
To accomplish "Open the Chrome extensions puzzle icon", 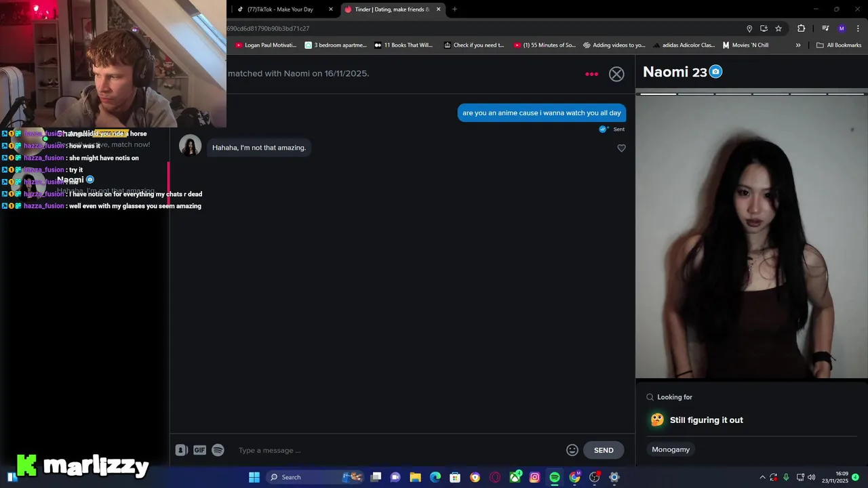I will tap(801, 28).
